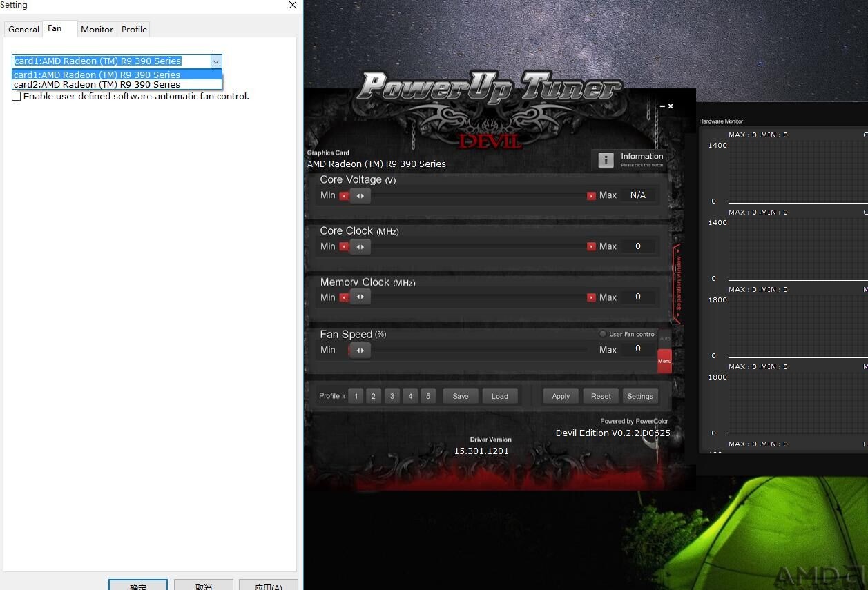Click the Memory Clock slider handle
Image resolution: width=868 pixels, height=590 pixels.
(360, 297)
